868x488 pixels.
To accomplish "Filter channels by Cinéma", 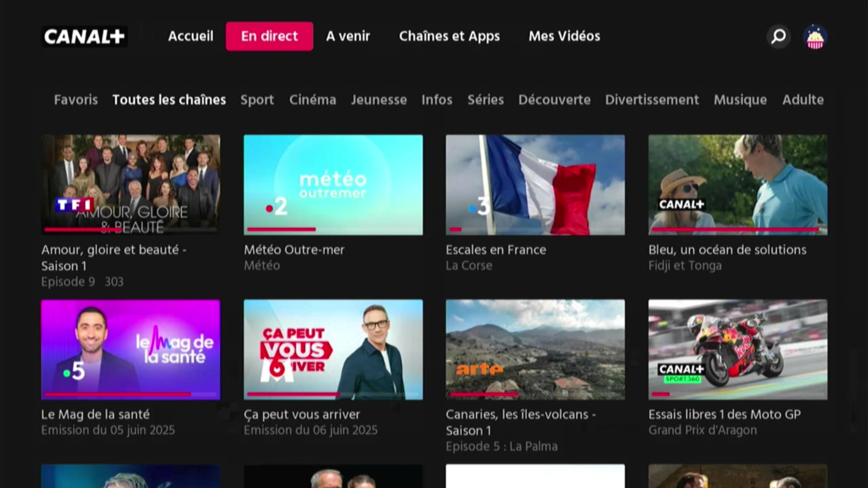I will pos(313,99).
